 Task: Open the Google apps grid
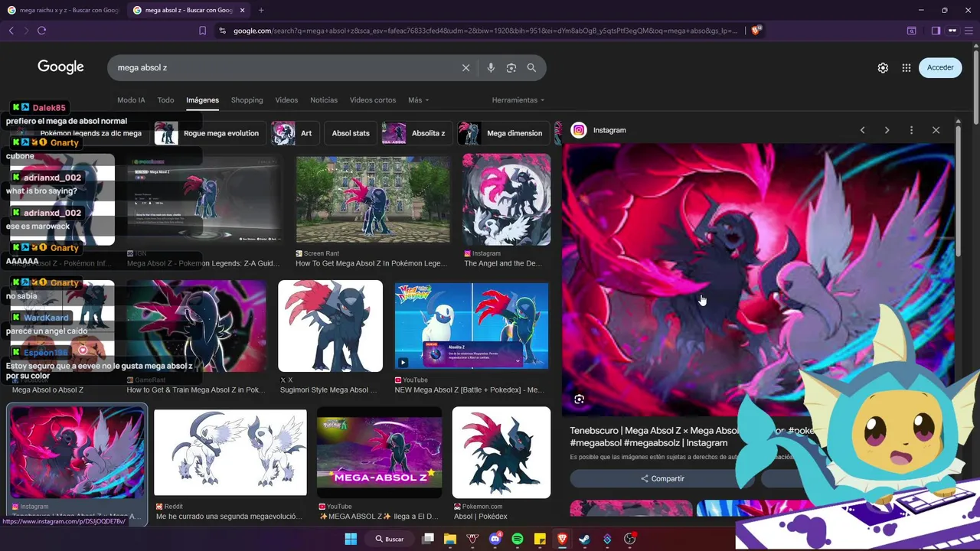[x=906, y=67]
